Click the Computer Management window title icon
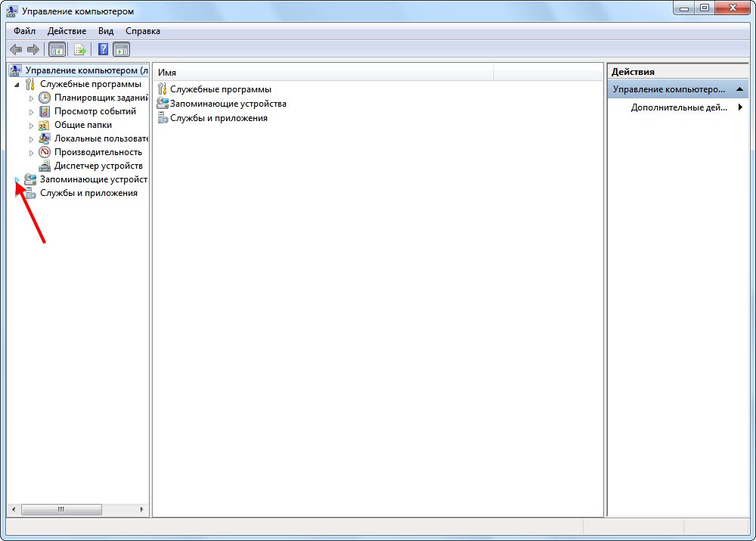 11,11
